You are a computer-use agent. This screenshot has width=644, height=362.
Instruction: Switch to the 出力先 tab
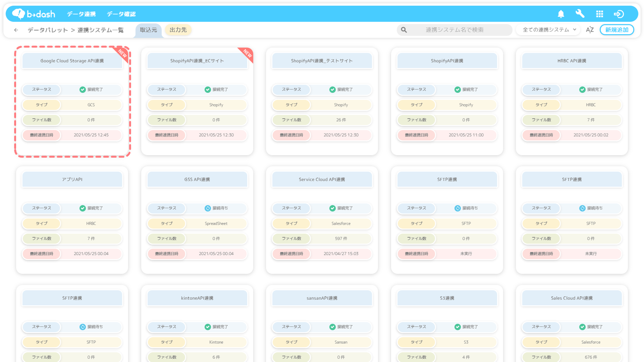point(178,30)
